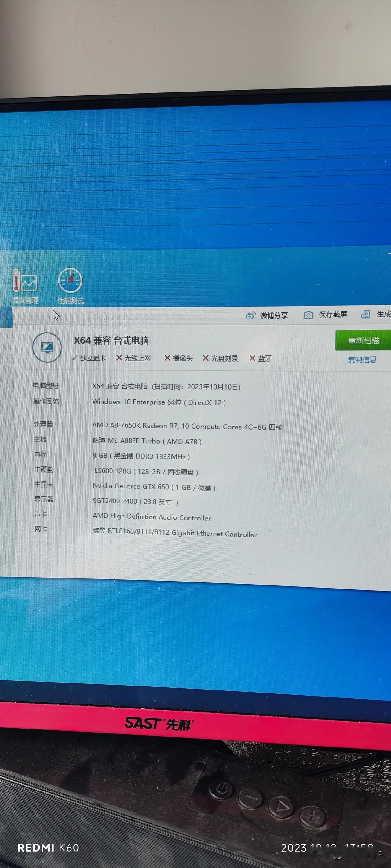Viewport: 391px width, 868px height.
Task: Click the LS600 128G disk value
Action: [x=146, y=471]
